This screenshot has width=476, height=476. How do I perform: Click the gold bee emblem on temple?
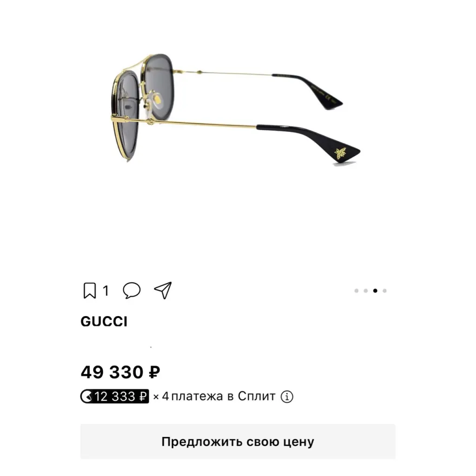click(340, 153)
